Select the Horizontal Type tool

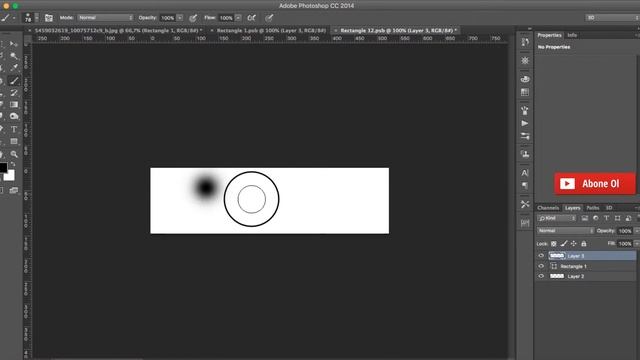pos(14,129)
